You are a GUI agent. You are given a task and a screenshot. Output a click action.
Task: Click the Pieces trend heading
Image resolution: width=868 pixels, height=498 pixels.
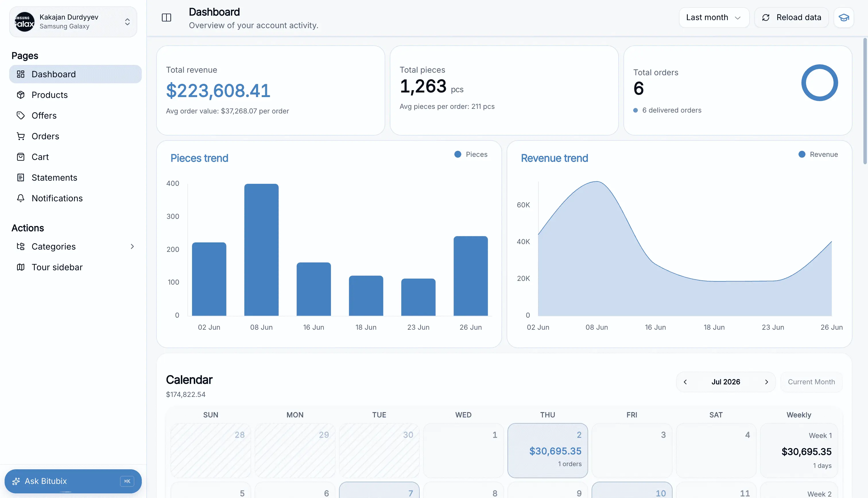click(199, 158)
